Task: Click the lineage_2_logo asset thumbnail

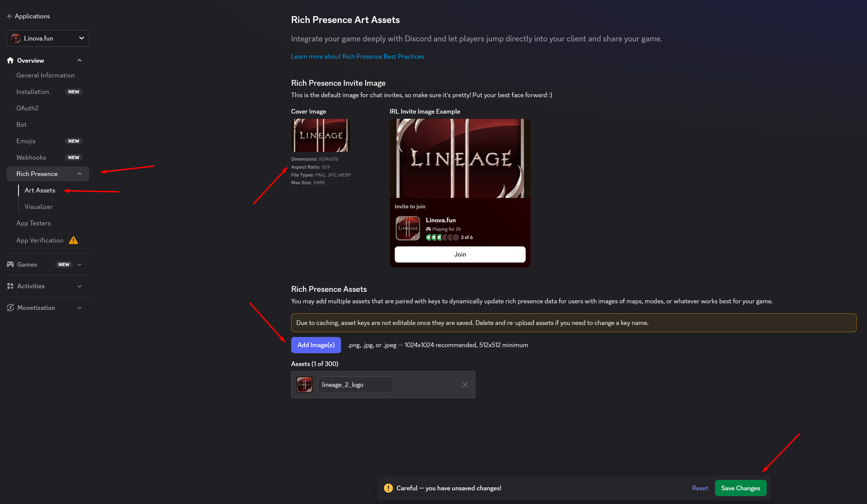Action: pos(305,385)
